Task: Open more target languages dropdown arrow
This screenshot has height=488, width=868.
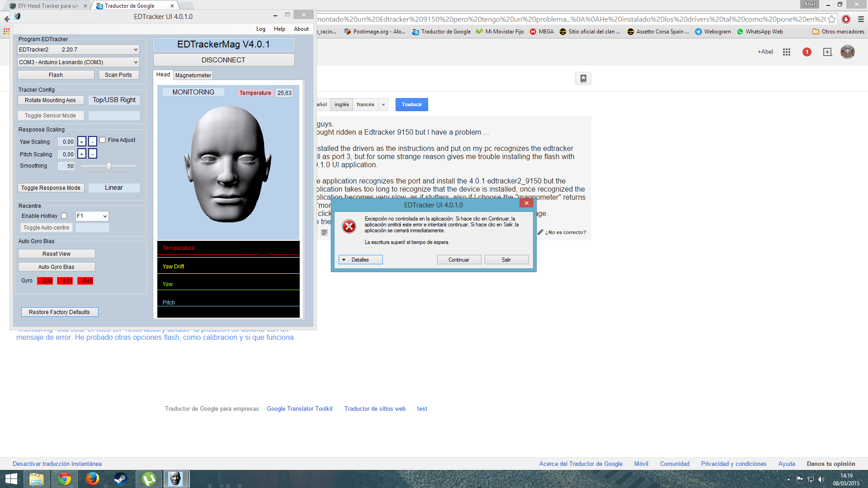Action: pyautogui.click(x=383, y=105)
